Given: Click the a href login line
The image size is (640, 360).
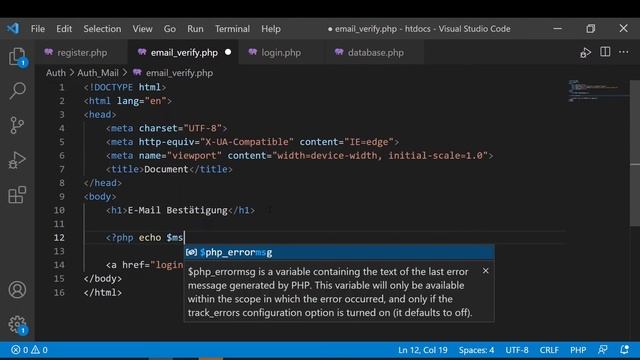Looking at the screenshot, I should coord(144,265).
